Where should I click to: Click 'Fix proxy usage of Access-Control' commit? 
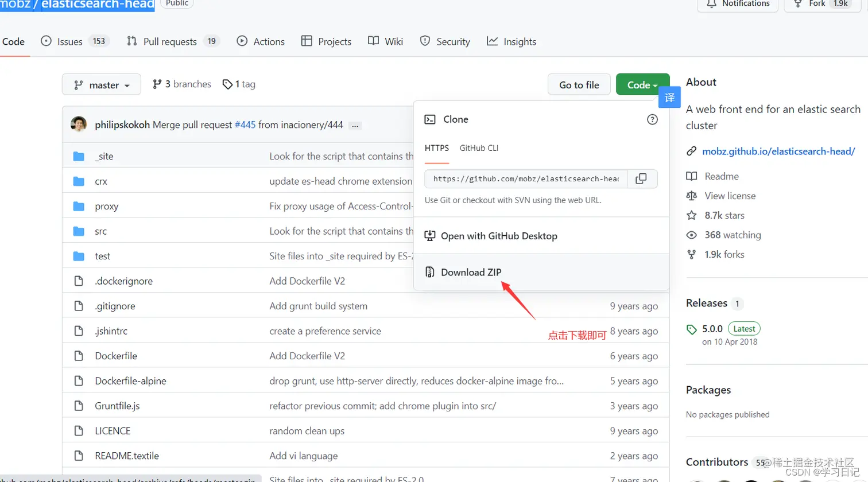coord(341,206)
